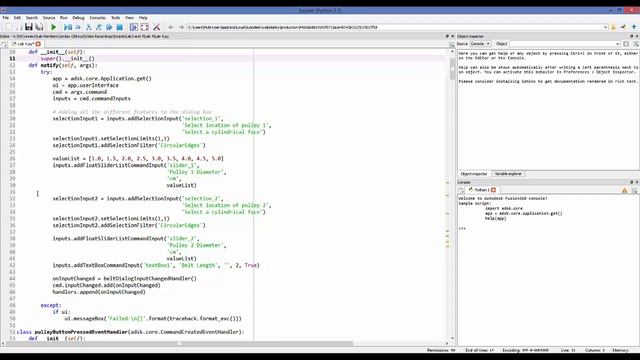Viewport: 640px width, 360px height.
Task: Click the Encoding entry in status bar
Action: point(525,350)
